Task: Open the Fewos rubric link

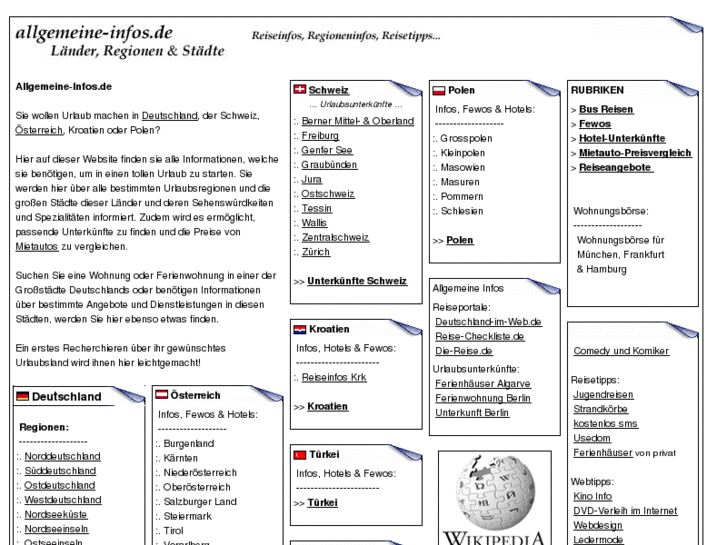Action: (x=595, y=124)
